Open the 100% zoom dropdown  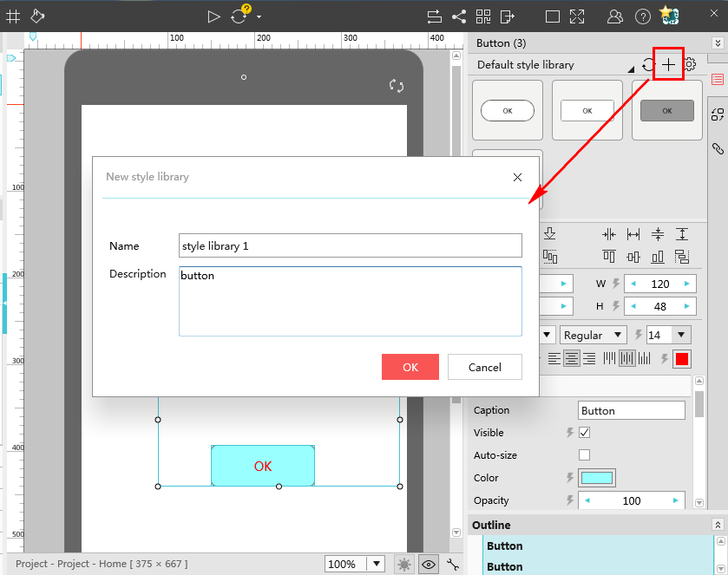377,564
